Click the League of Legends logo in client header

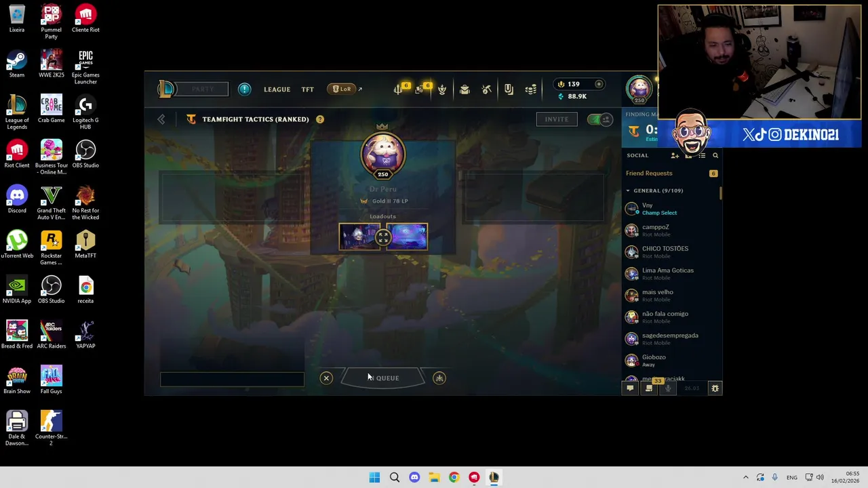click(167, 89)
